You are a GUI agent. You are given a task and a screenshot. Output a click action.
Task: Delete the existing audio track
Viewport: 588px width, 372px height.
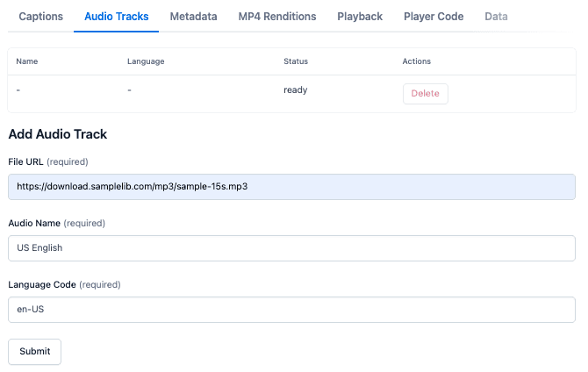(425, 94)
